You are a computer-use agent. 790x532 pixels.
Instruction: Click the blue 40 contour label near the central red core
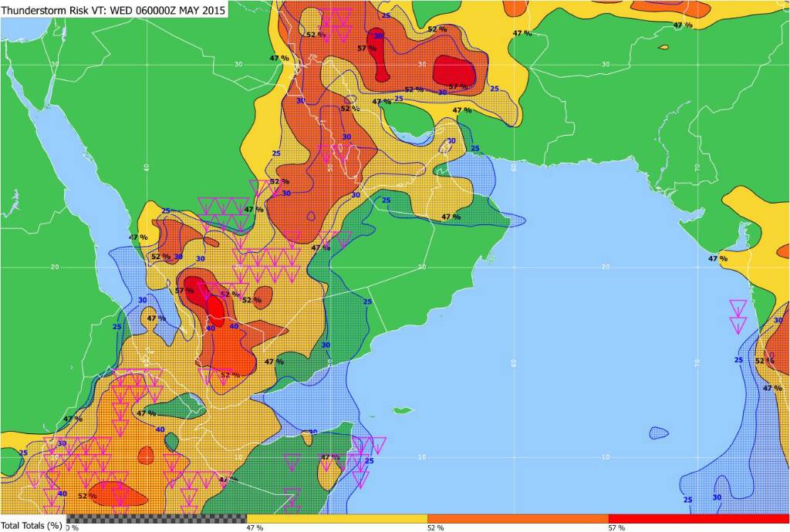click(234, 326)
